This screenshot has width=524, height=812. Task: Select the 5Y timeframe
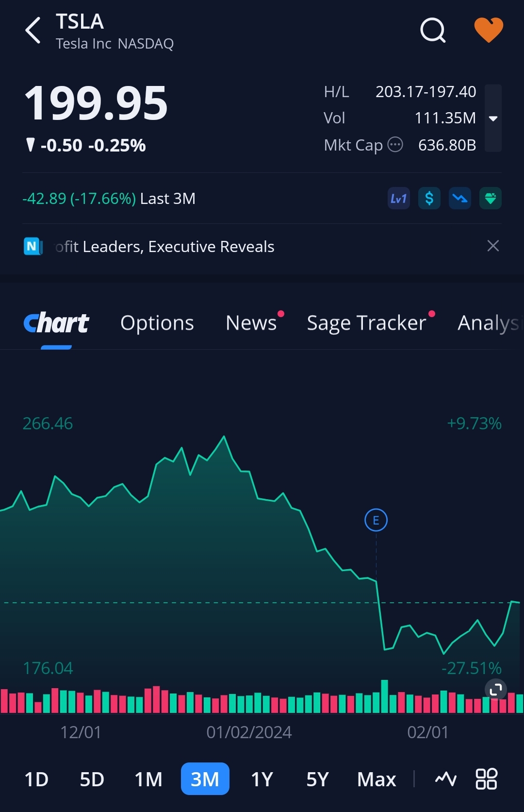(318, 779)
